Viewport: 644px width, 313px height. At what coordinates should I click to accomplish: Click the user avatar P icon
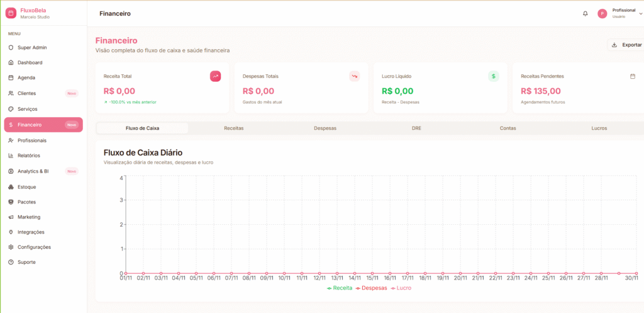click(602, 13)
